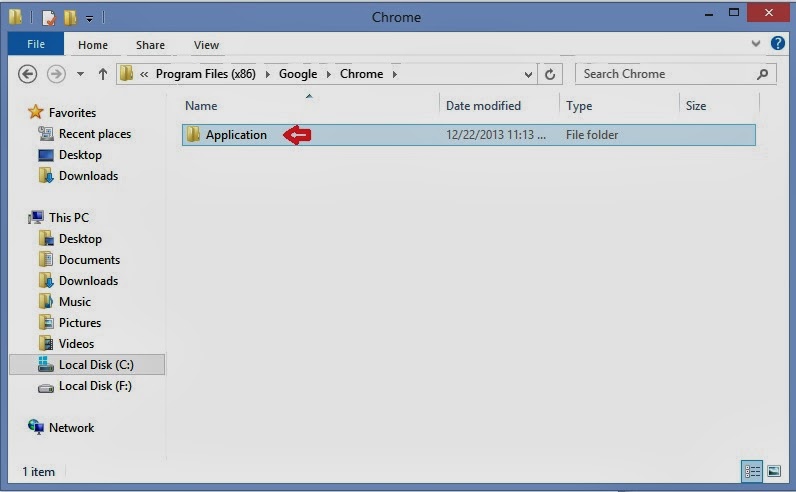
Task: Click the Music folder icon
Action: 46,302
